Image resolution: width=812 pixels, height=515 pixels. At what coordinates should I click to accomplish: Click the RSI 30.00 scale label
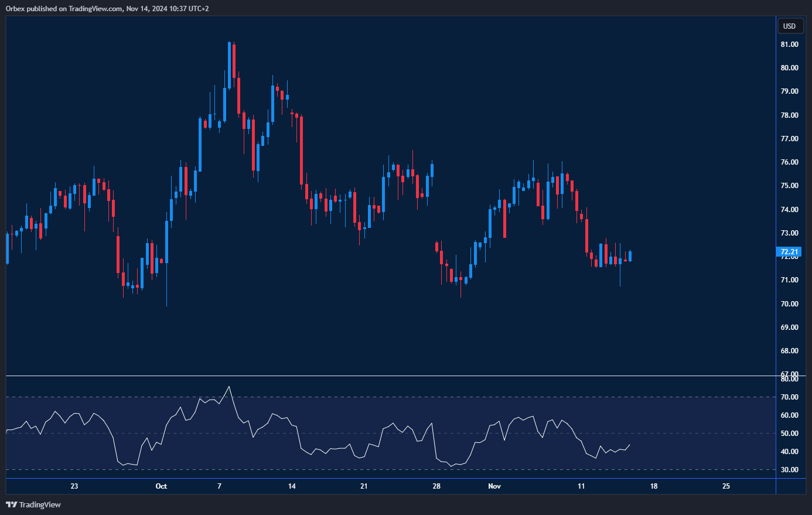(789, 470)
